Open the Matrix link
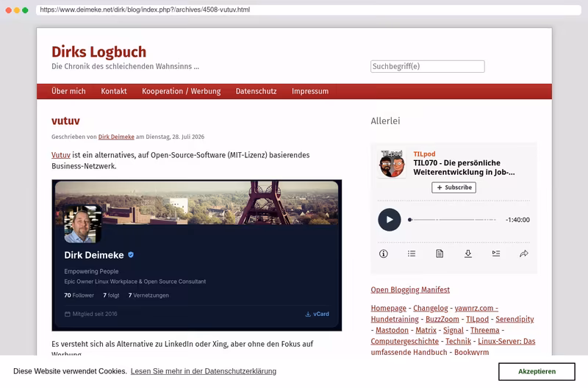588x388 pixels. (x=426, y=330)
